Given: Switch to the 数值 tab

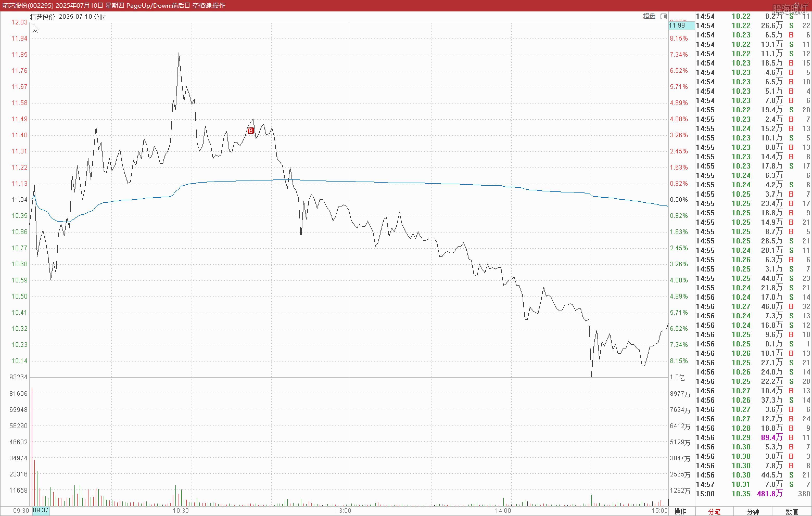Looking at the screenshot, I should pyautogui.click(x=791, y=512).
